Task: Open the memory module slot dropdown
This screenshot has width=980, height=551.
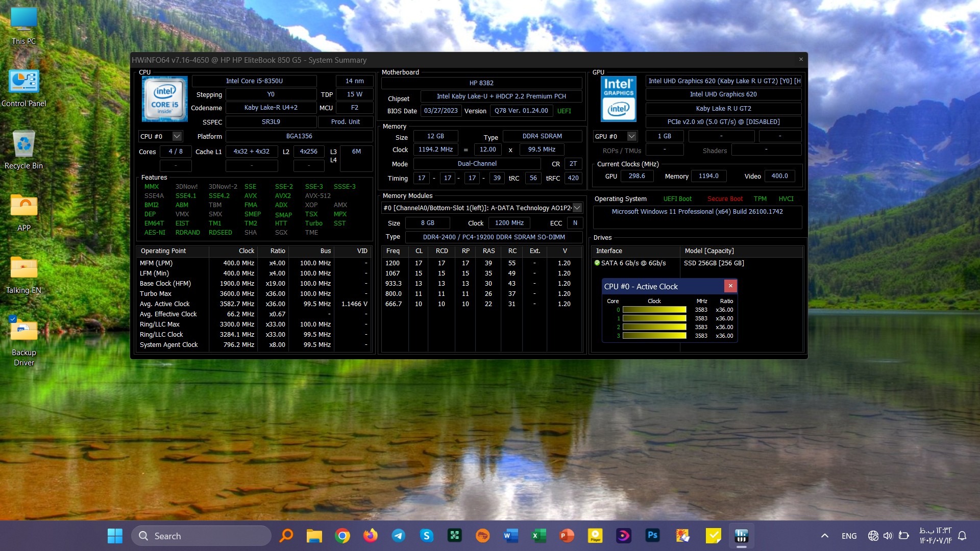Action: 577,208
